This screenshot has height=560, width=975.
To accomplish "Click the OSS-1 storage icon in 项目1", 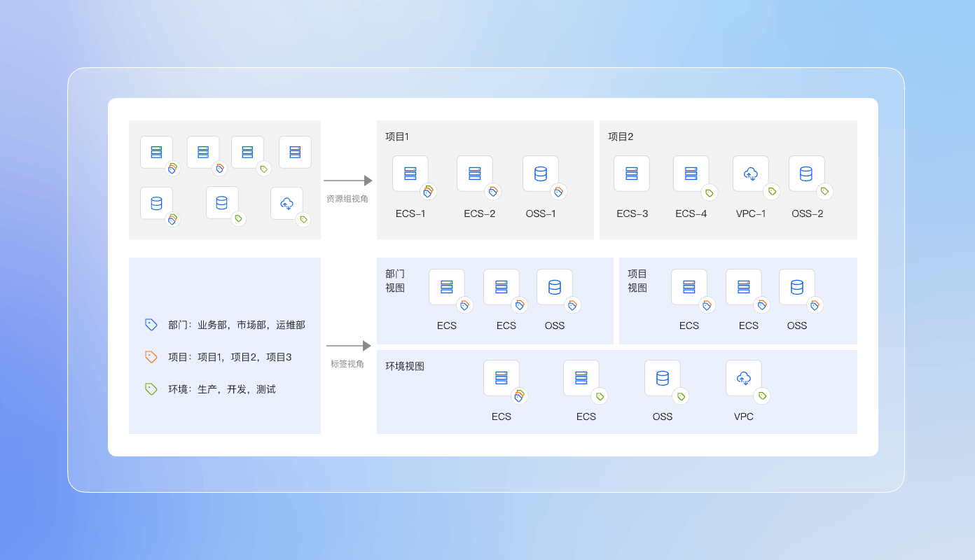I will [x=541, y=174].
